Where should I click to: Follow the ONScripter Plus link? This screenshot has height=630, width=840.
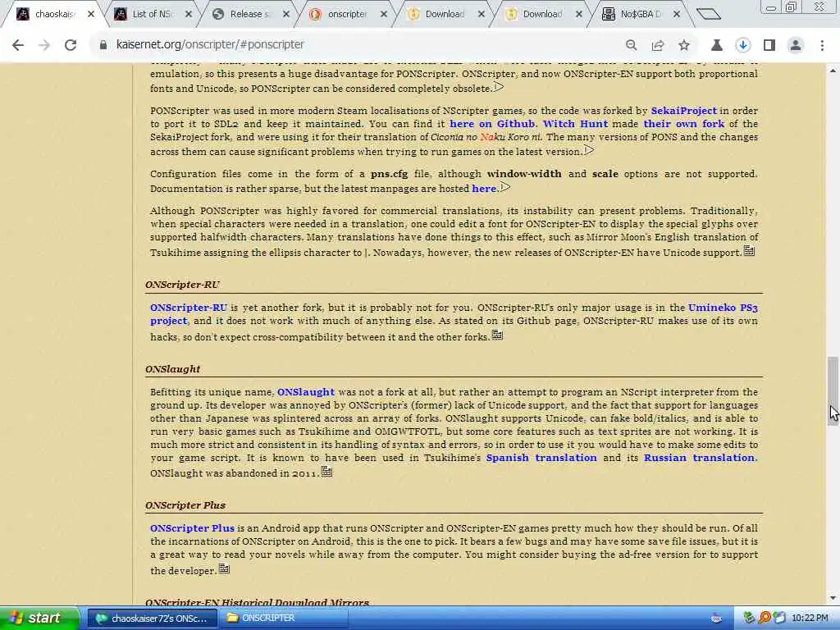192,528
